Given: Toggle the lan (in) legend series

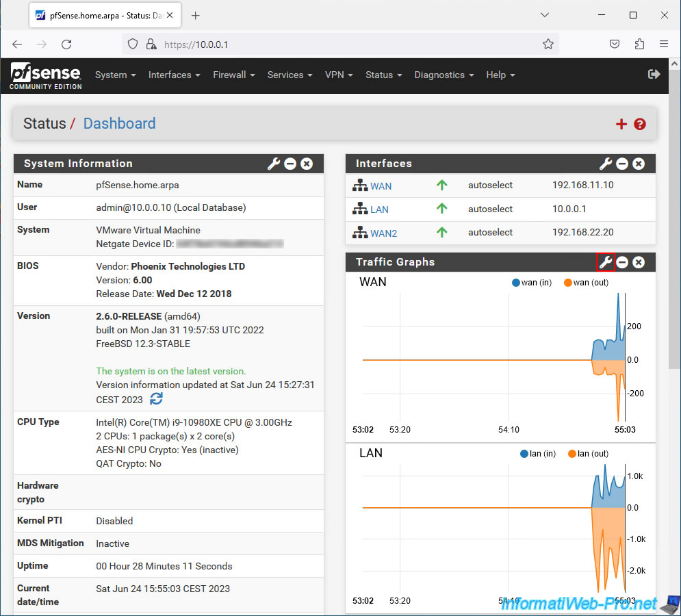Looking at the screenshot, I should point(538,454).
